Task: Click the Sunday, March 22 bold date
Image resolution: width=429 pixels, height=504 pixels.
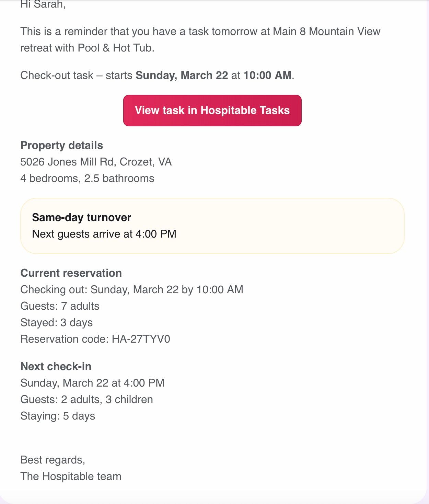Action: click(182, 76)
